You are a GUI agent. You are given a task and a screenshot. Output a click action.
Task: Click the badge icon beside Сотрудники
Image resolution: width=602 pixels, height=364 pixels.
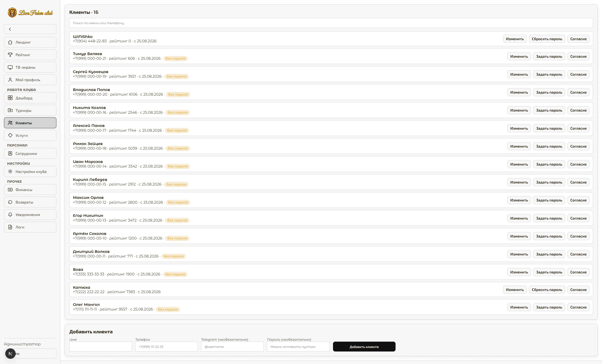[10, 153]
